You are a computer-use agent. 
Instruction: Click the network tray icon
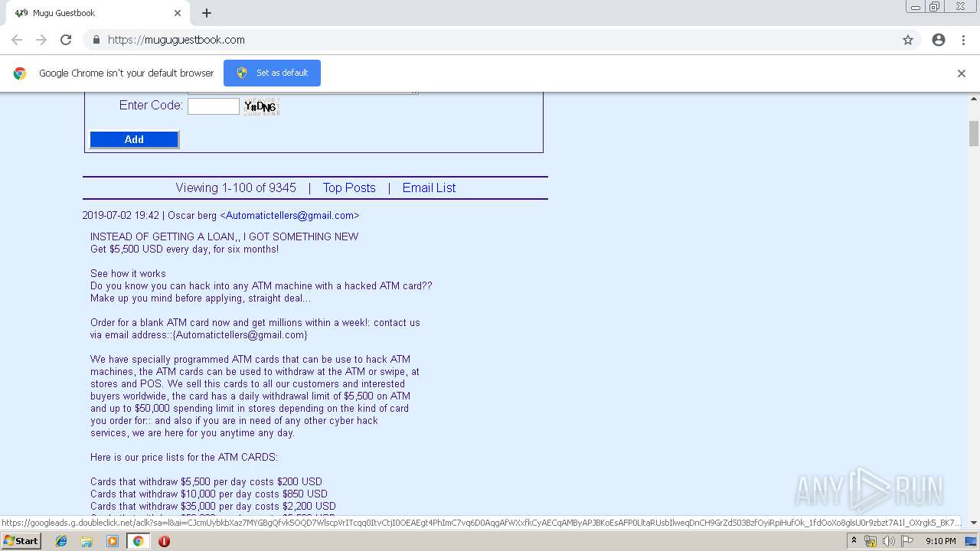(871, 541)
